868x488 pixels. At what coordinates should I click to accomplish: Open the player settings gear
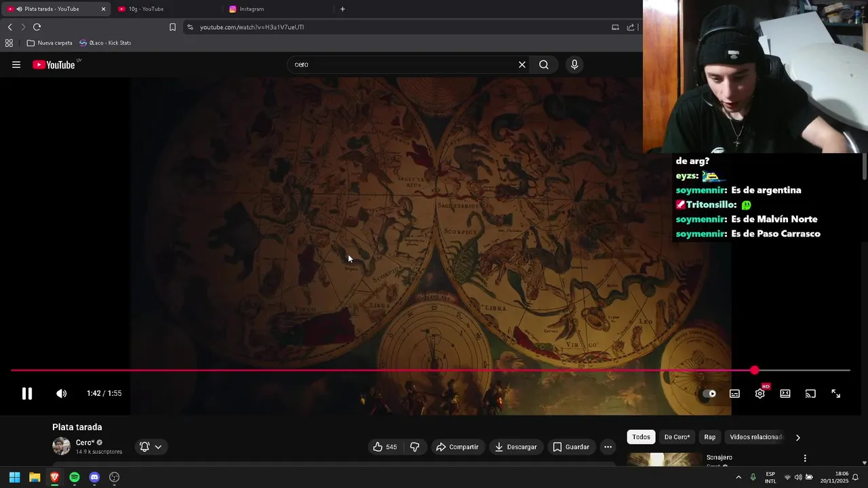tap(760, 393)
